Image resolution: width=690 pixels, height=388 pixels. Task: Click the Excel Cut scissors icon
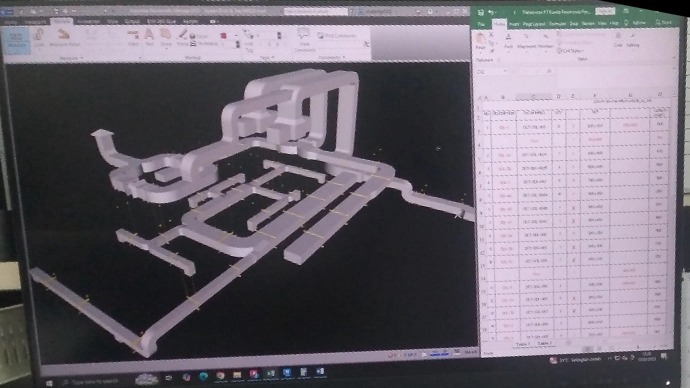click(492, 35)
